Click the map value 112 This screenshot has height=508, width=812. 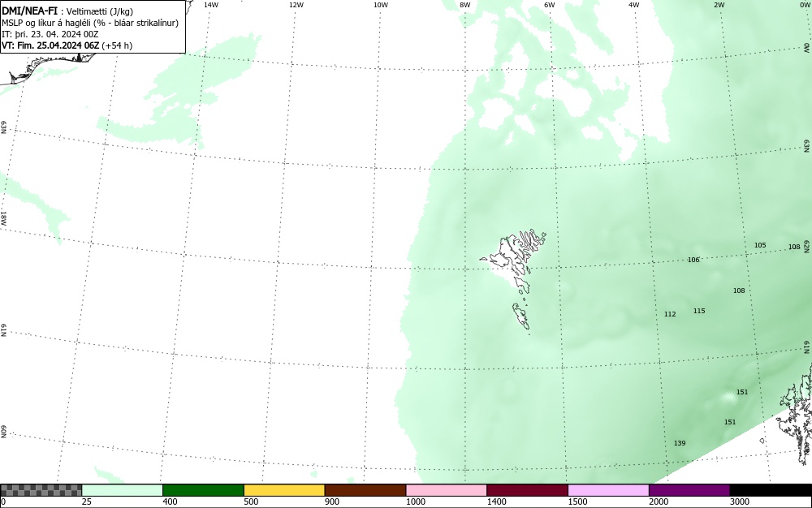pos(670,314)
